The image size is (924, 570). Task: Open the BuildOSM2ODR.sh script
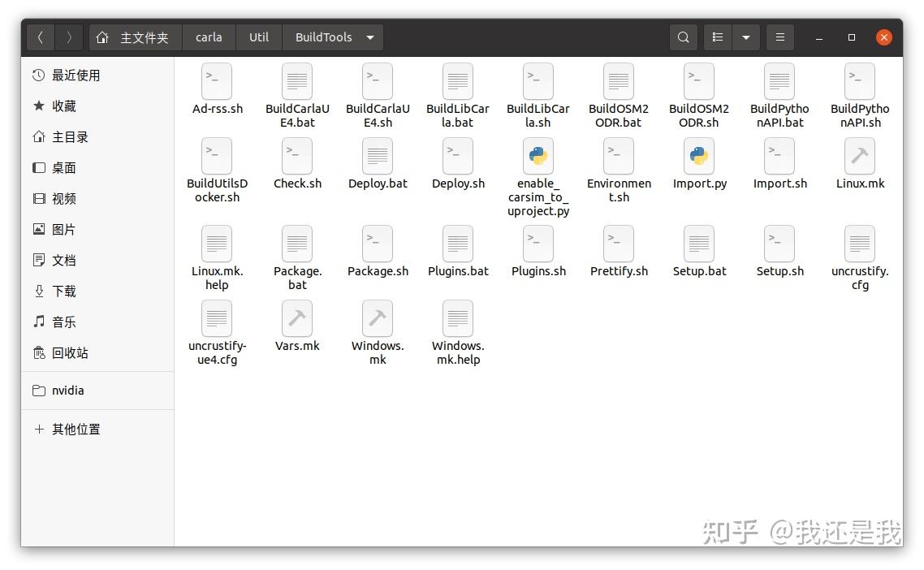point(699,88)
